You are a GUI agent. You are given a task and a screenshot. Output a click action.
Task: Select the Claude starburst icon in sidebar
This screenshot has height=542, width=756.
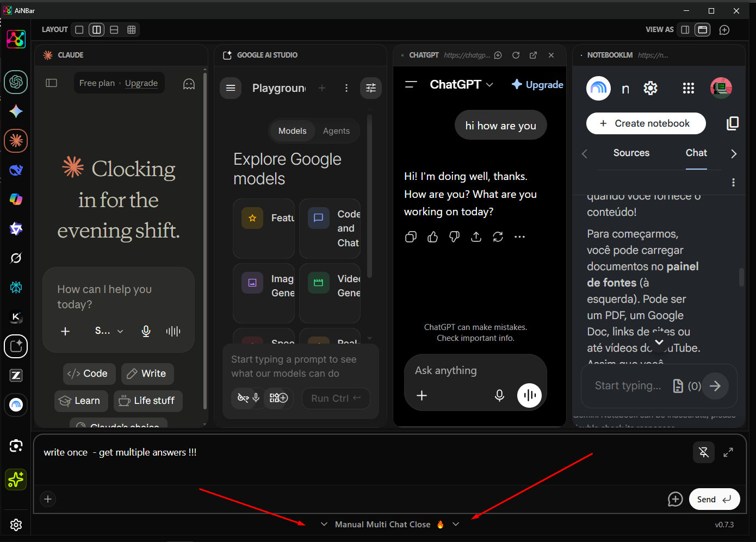click(x=16, y=141)
